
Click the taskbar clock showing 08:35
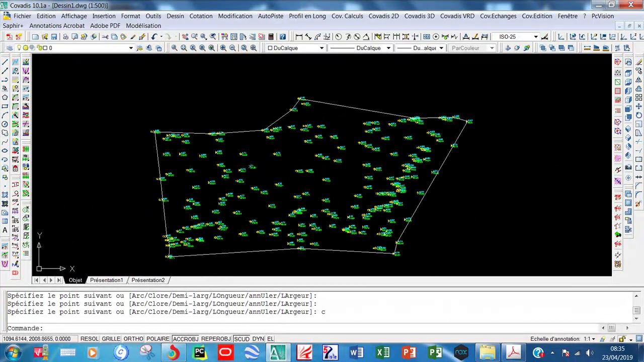pyautogui.click(x=617, y=348)
